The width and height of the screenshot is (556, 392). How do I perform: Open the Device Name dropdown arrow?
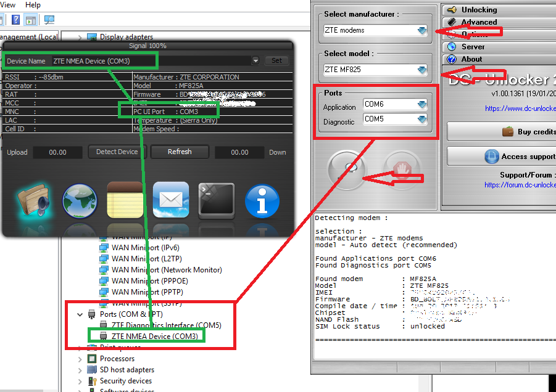click(x=255, y=60)
